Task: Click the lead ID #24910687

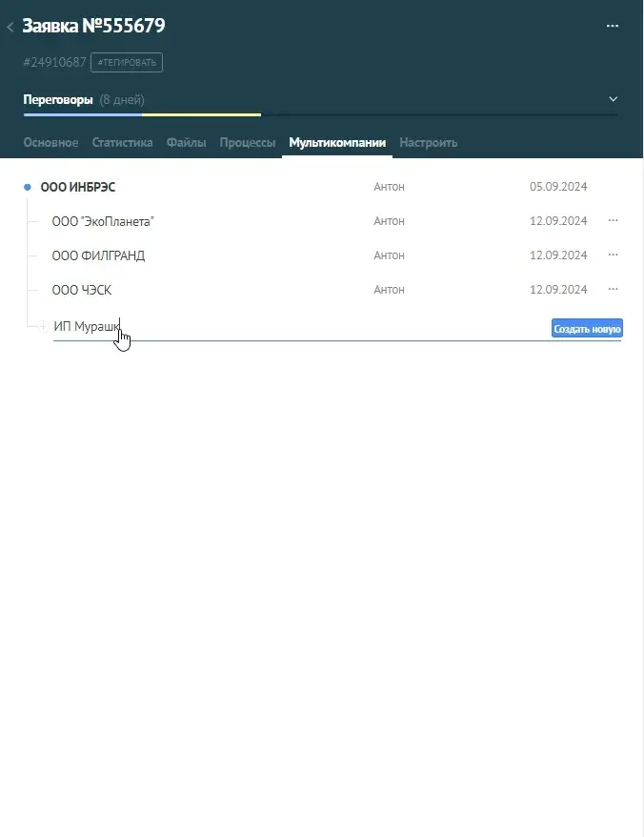Action: tap(54, 63)
